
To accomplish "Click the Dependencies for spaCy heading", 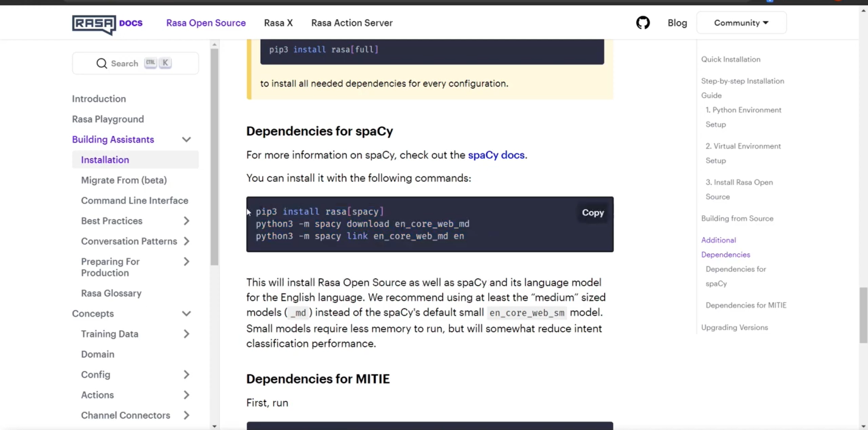I will tap(319, 131).
